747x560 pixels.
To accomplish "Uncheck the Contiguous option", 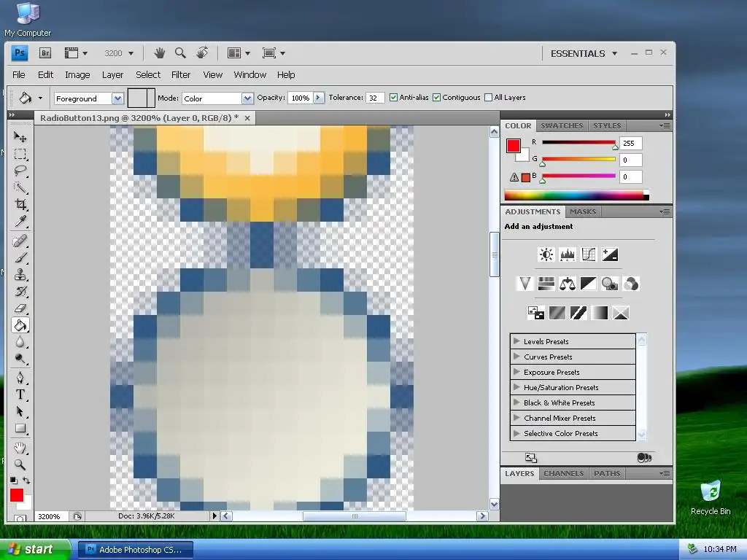I will pos(436,98).
